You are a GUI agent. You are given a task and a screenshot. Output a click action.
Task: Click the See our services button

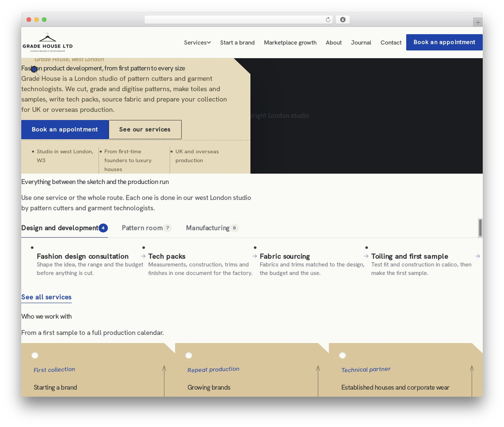pos(145,130)
